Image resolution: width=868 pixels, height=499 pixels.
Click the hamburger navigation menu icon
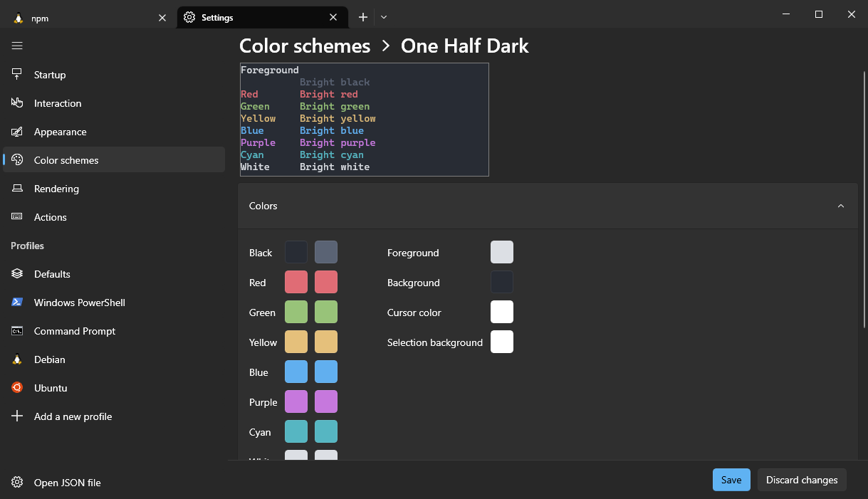17,46
